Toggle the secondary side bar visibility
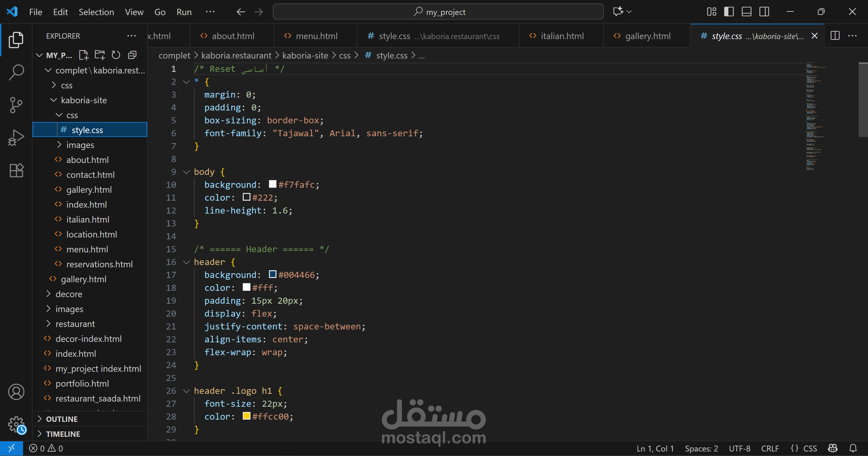Viewport: 868px width, 456px height. point(764,12)
